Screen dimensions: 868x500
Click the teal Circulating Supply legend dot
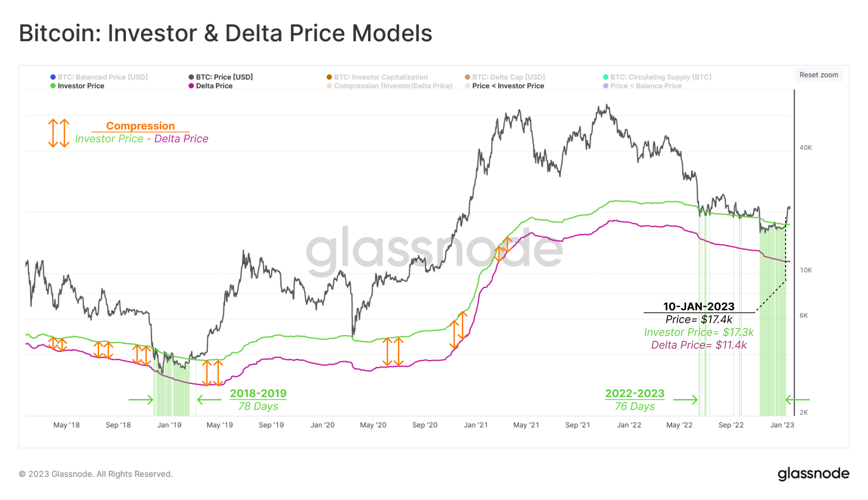pos(605,77)
